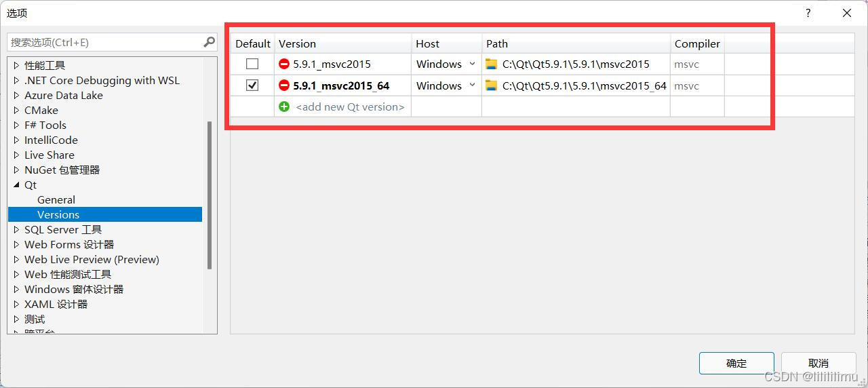Image resolution: width=868 pixels, height=388 pixels.
Task: Expand the Azure Data Lake node
Action: coord(17,95)
